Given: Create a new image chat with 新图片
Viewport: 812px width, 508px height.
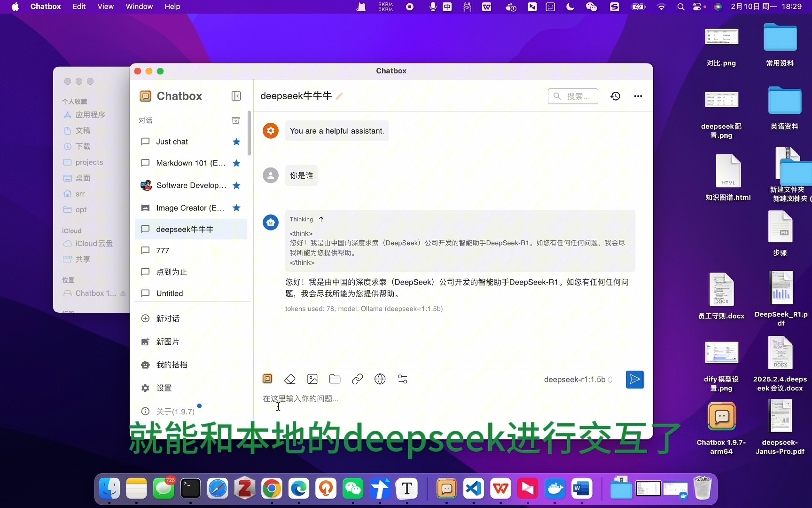Looking at the screenshot, I should coord(191,341).
